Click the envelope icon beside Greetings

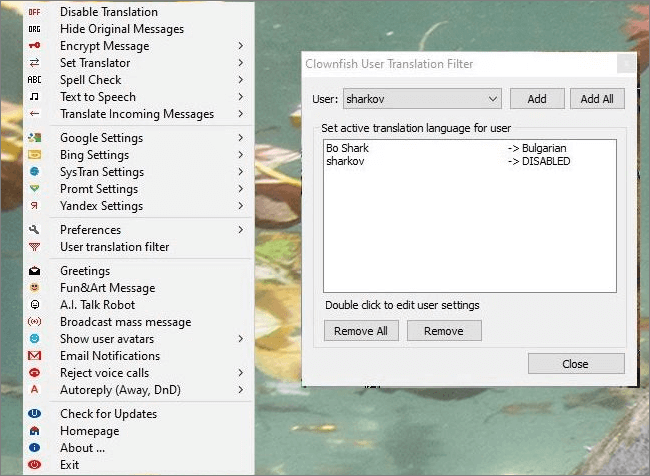tap(34, 271)
